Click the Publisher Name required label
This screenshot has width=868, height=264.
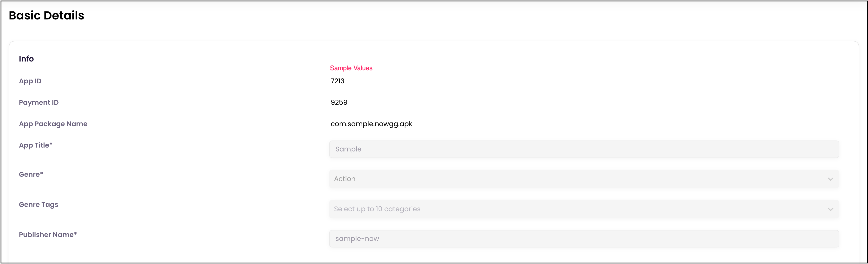48,234
